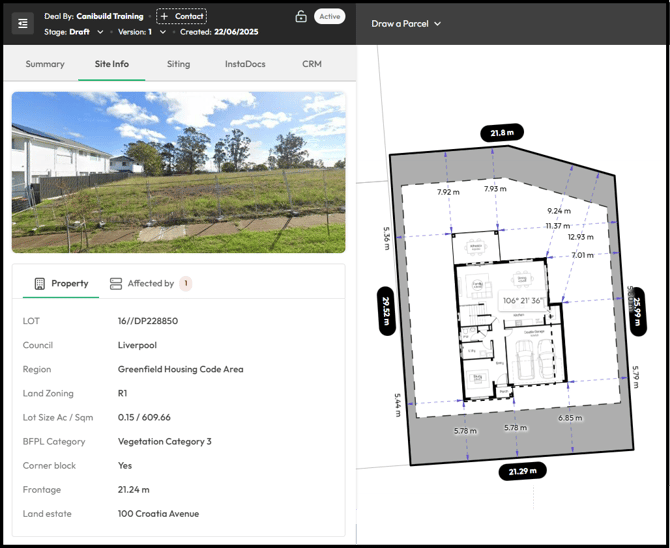Toggle the Active status badge
This screenshot has height=548, width=670.
point(329,16)
